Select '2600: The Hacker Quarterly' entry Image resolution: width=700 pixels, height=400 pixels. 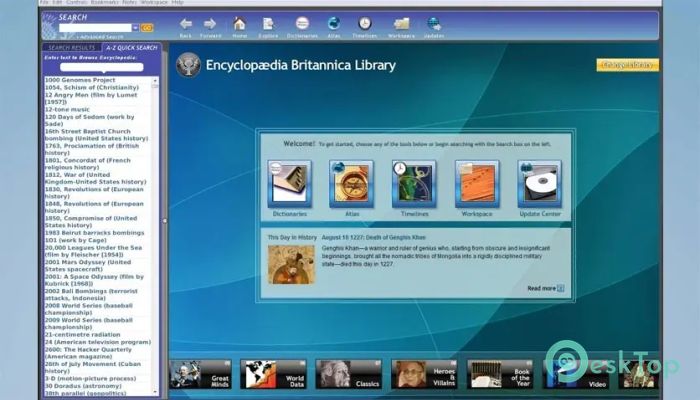click(88, 353)
